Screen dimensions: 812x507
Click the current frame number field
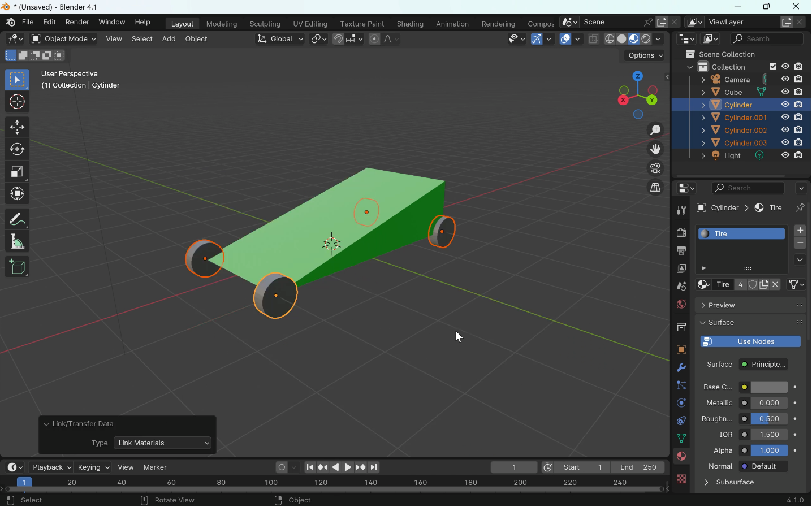pos(515,468)
